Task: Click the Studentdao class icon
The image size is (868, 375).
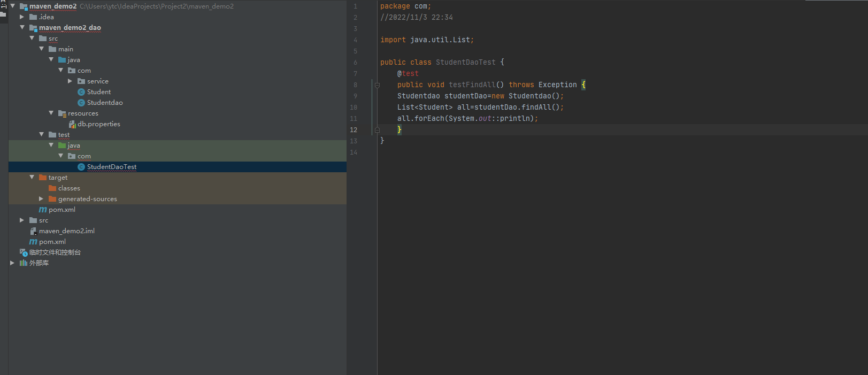Action: [81, 103]
